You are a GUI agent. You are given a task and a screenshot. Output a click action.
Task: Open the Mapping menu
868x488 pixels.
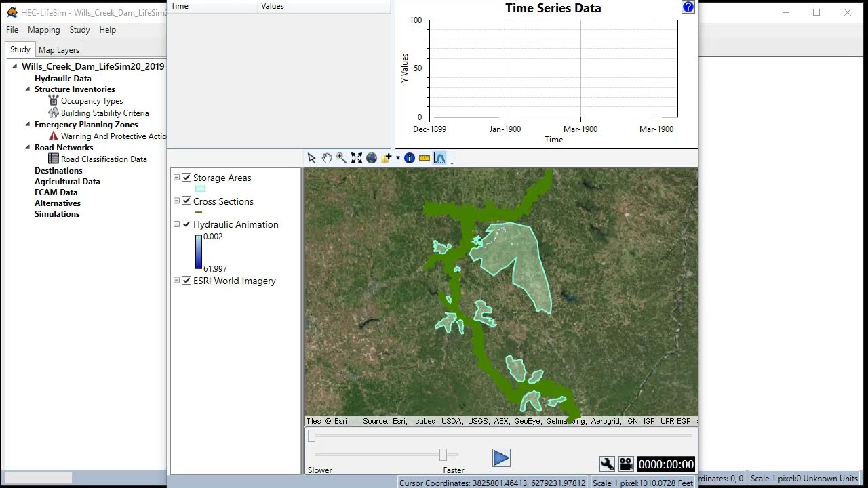coord(44,30)
